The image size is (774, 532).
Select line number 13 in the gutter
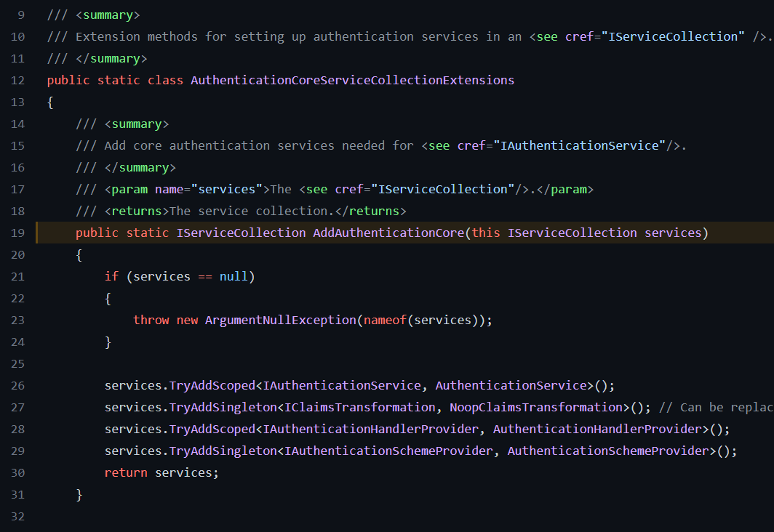coord(17,102)
